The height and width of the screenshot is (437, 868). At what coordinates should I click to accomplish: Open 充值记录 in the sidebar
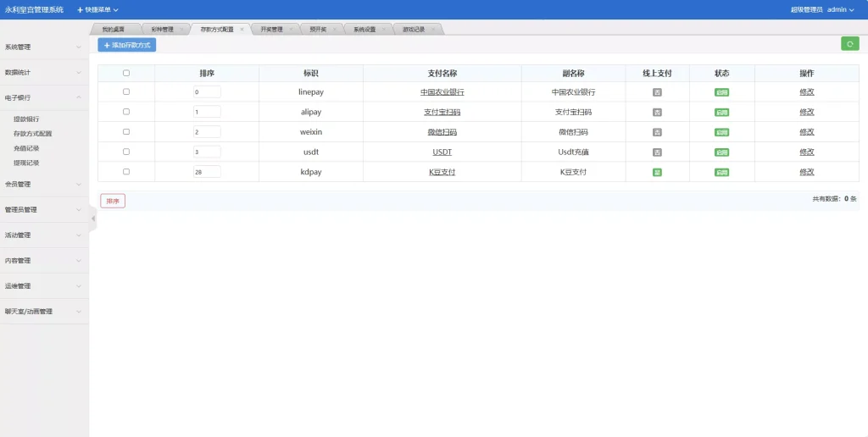coord(26,148)
